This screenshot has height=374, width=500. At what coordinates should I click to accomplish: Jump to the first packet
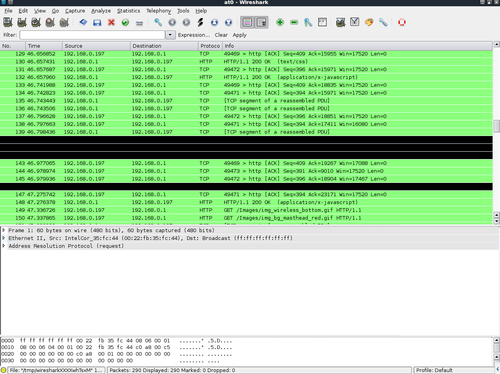[x=214, y=22]
